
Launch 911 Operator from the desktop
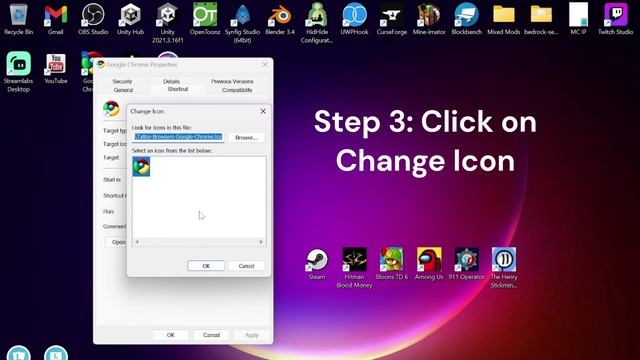467,264
